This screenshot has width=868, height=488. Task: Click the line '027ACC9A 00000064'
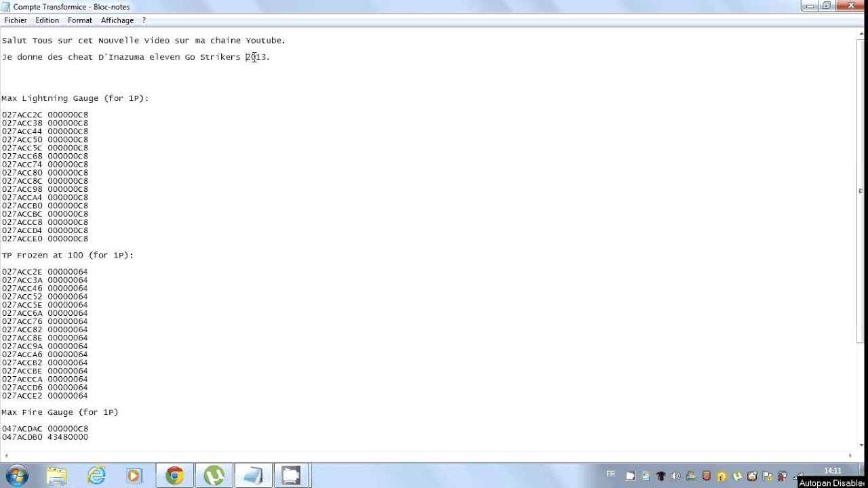click(x=45, y=346)
